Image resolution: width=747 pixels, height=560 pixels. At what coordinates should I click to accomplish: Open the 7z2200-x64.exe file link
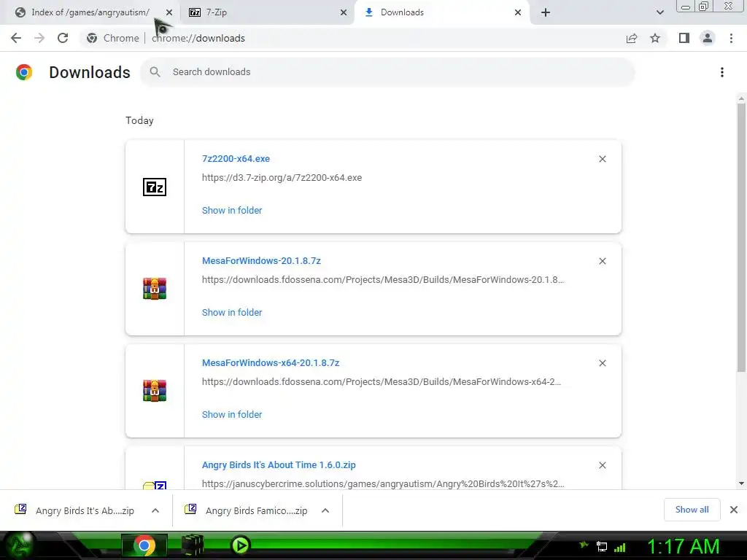tap(236, 158)
